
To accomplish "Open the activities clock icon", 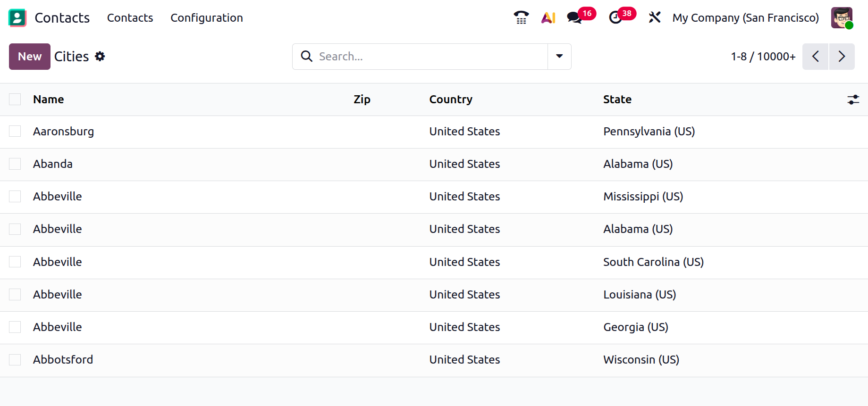I will tap(615, 17).
